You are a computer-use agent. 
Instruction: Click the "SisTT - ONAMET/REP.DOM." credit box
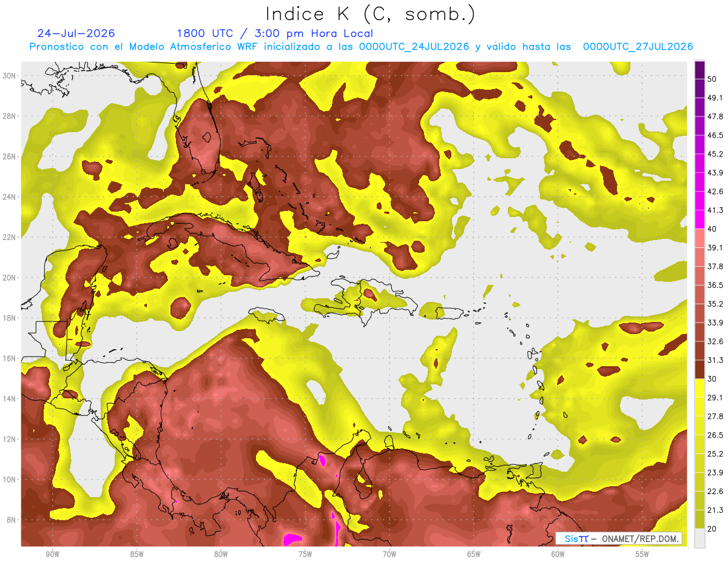pos(618,538)
